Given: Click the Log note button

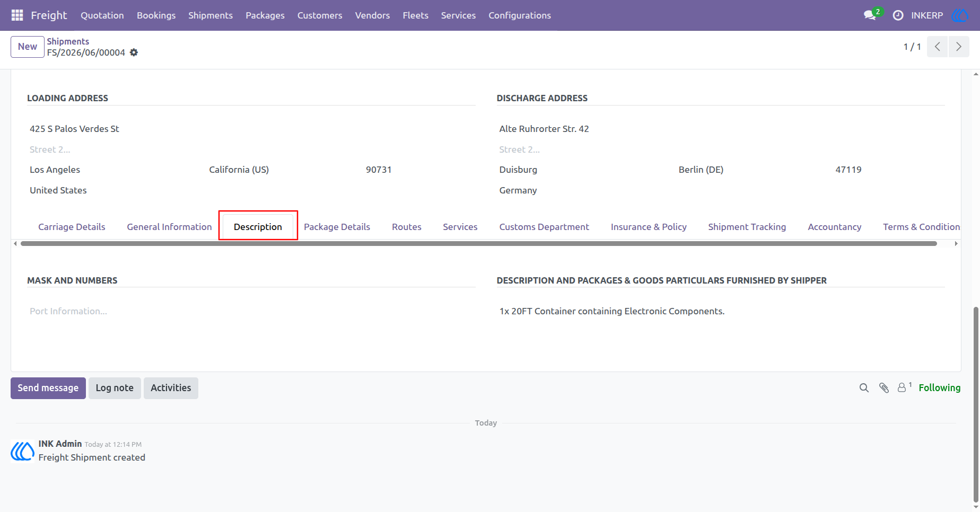Looking at the screenshot, I should [115, 388].
